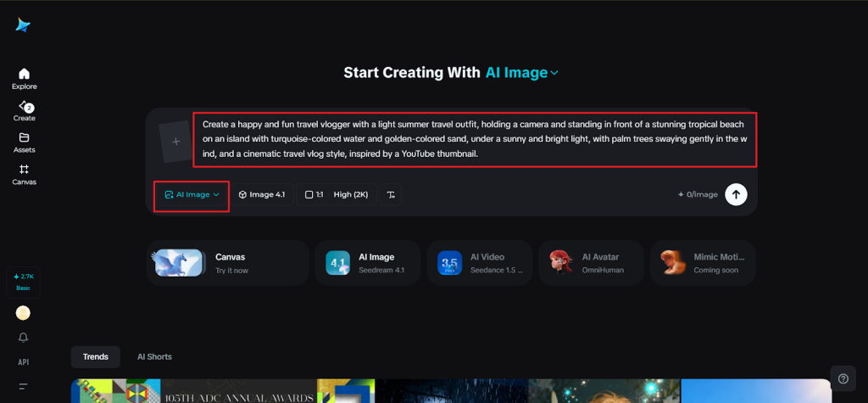The width and height of the screenshot is (868, 403).
Task: Open the Image 4.1 model selector
Action: point(261,195)
